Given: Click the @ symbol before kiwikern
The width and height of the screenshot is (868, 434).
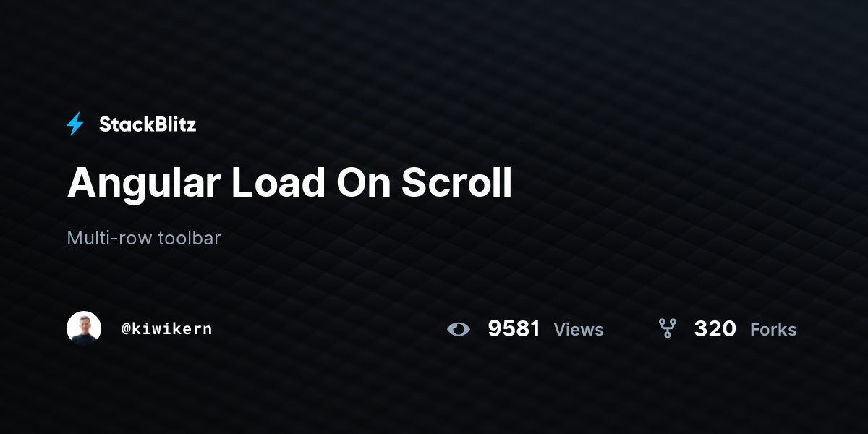Looking at the screenshot, I should coord(126,329).
